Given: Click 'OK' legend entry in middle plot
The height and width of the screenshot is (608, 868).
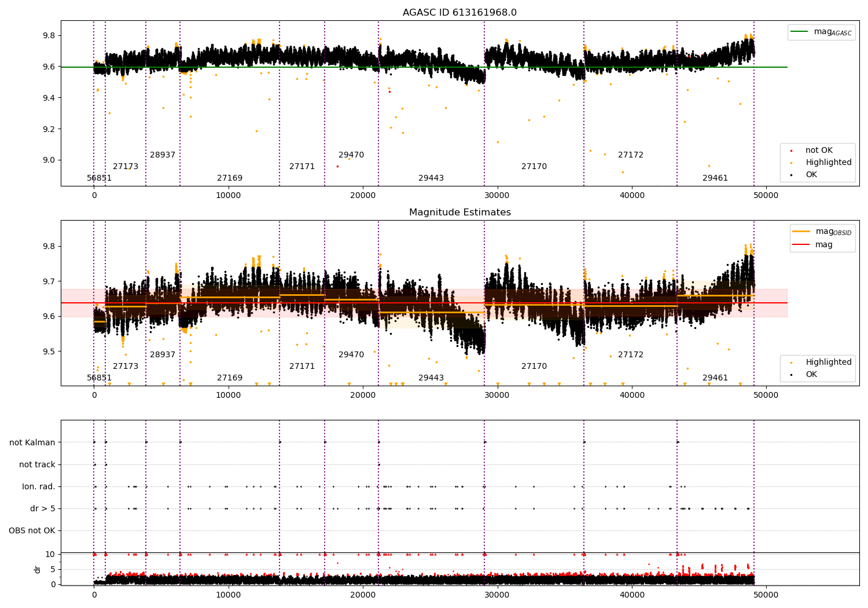Looking at the screenshot, I should point(811,375).
